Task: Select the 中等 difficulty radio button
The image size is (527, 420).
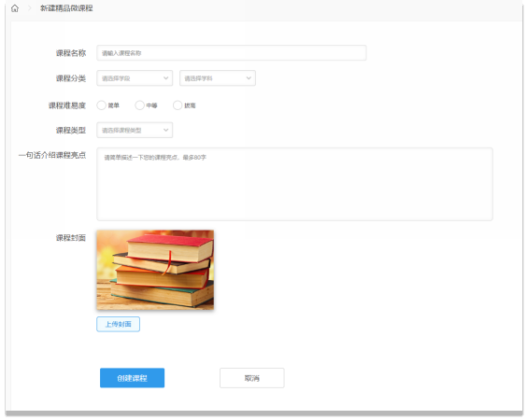Action: point(139,105)
